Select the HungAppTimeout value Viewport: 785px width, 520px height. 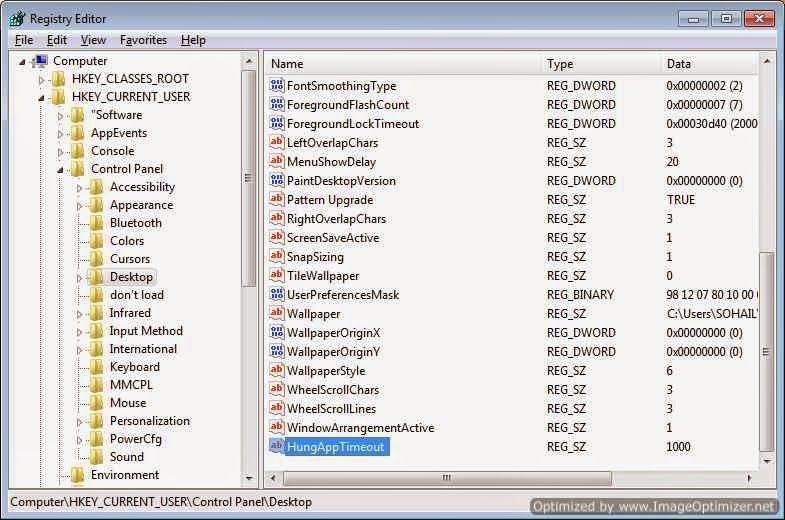pyautogui.click(x=335, y=447)
